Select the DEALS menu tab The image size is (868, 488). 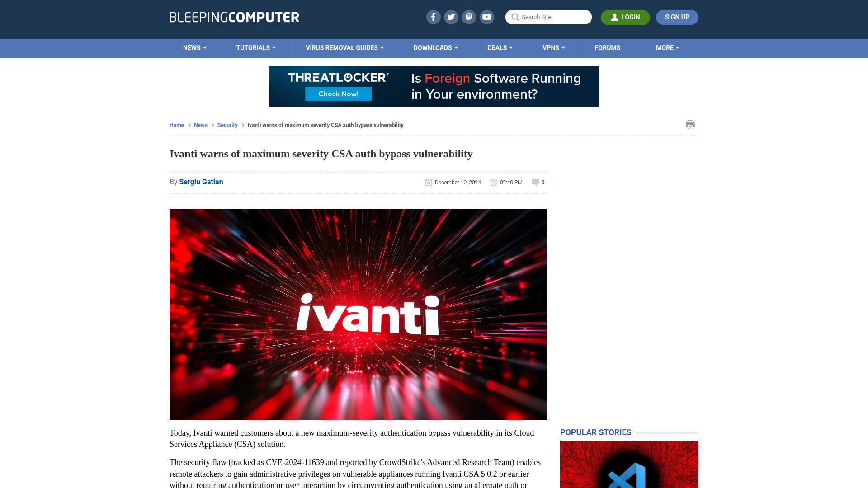(x=500, y=47)
